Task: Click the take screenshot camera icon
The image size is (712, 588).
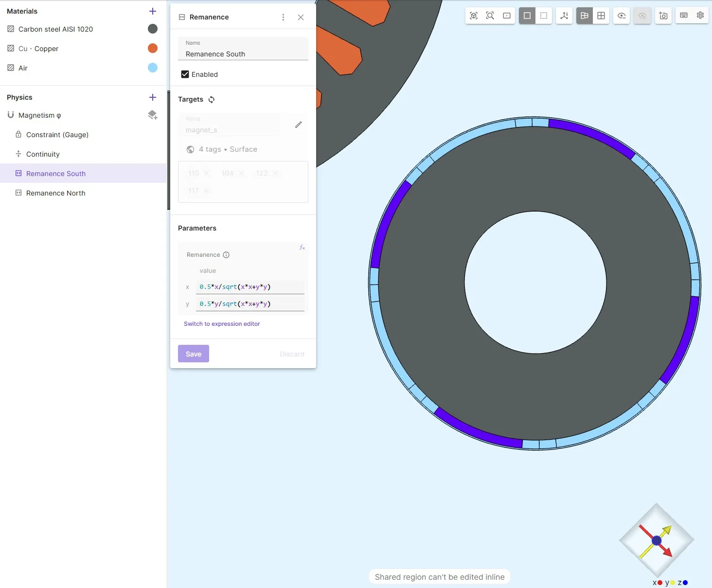Action: pos(663,16)
